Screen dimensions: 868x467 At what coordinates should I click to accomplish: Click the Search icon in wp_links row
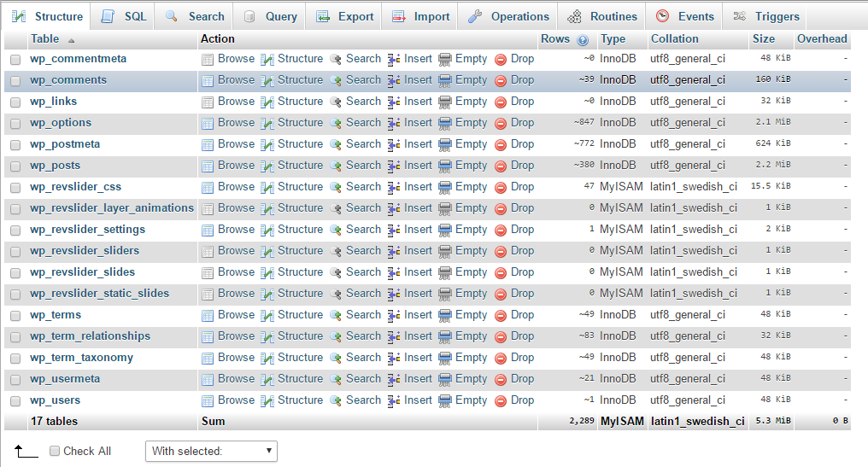(x=336, y=102)
